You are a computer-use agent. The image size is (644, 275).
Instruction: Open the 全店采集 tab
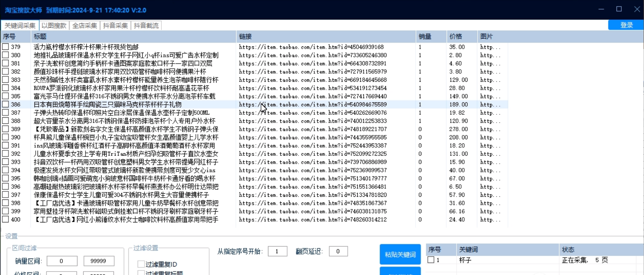tap(85, 26)
